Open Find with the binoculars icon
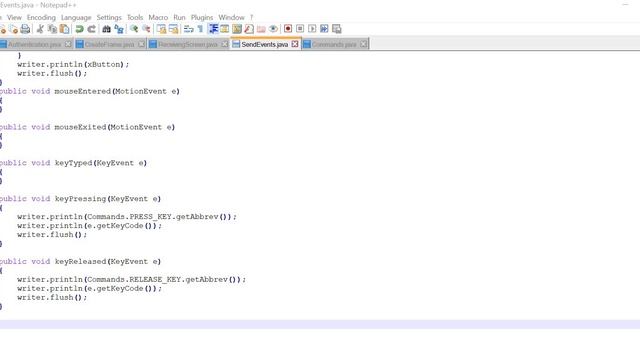640x360 pixels. [x=107, y=29]
